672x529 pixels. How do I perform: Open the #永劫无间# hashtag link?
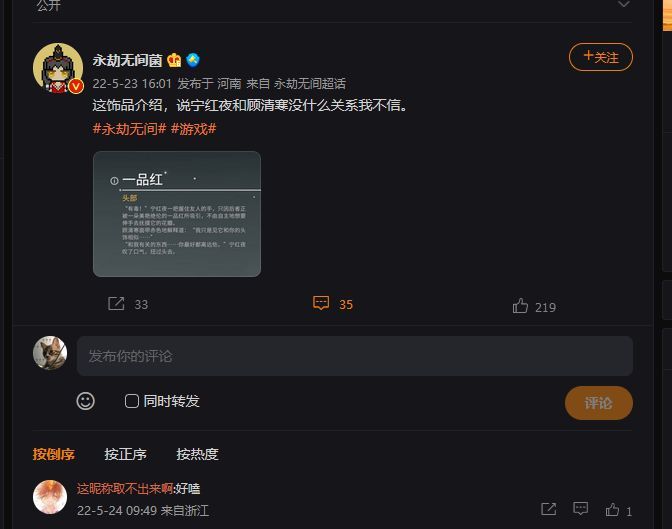[129, 129]
